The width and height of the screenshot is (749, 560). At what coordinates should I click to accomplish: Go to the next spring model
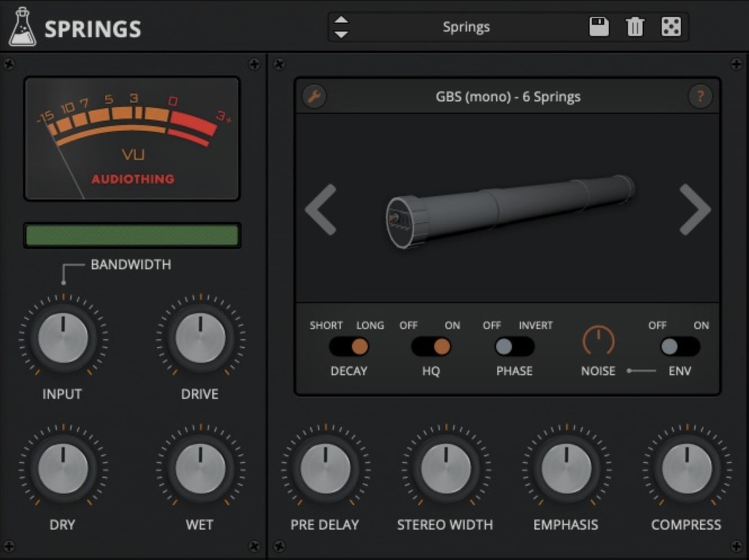click(x=695, y=209)
